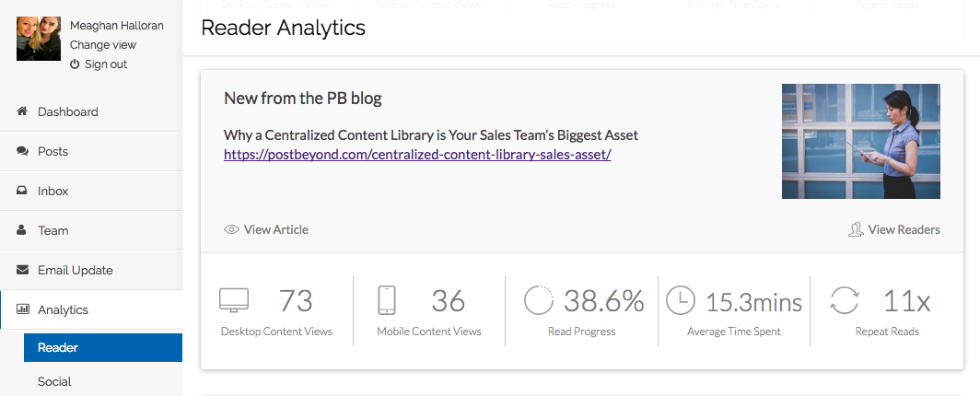The image size is (980, 396).
Task: Click the Dashboard home icon
Action: point(22,111)
